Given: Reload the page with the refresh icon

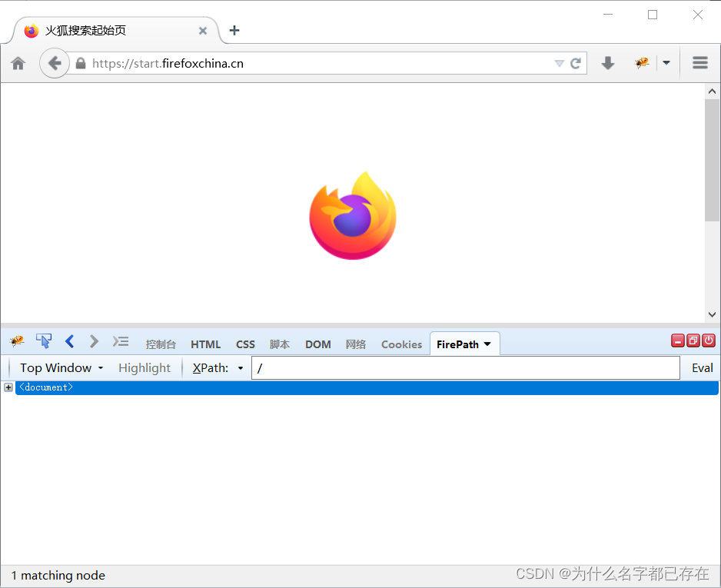Looking at the screenshot, I should [x=575, y=63].
